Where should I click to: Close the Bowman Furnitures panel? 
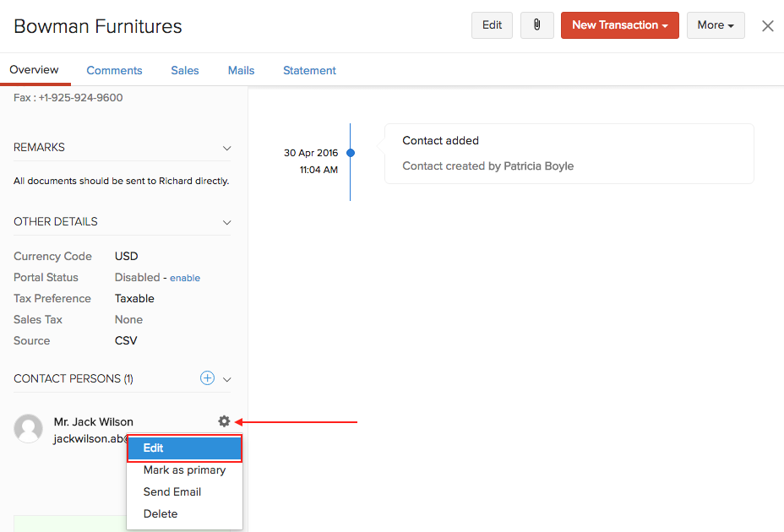[767, 25]
